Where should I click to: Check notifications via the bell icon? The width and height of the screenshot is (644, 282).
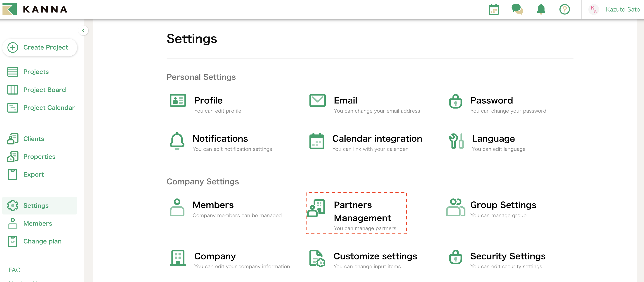pos(541,9)
